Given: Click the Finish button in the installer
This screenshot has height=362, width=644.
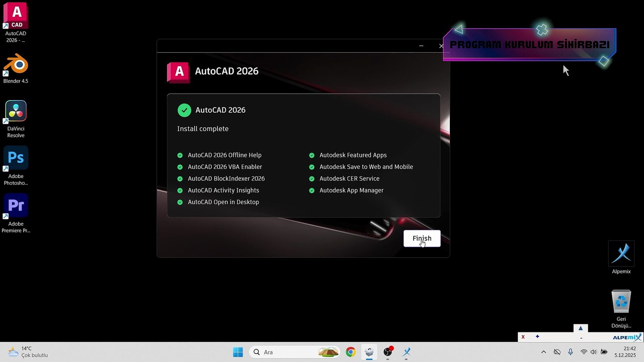Looking at the screenshot, I should pyautogui.click(x=422, y=238).
